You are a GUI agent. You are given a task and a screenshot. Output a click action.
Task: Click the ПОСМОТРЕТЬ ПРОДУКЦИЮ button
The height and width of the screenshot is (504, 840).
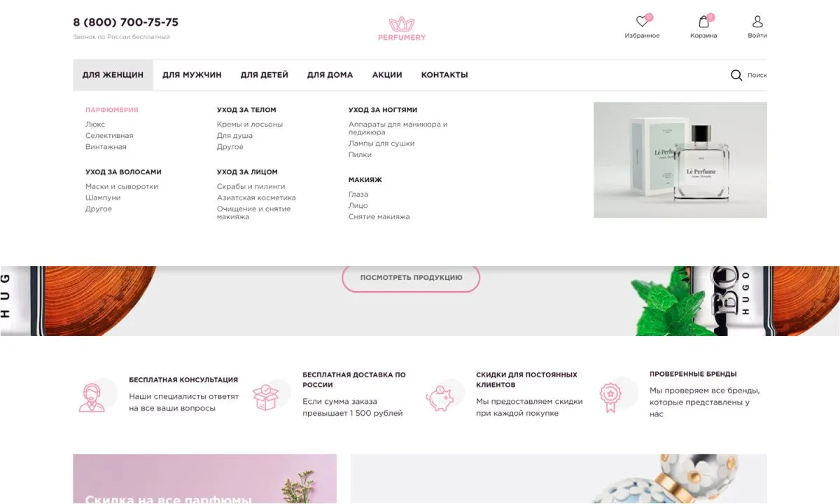pyautogui.click(x=410, y=277)
